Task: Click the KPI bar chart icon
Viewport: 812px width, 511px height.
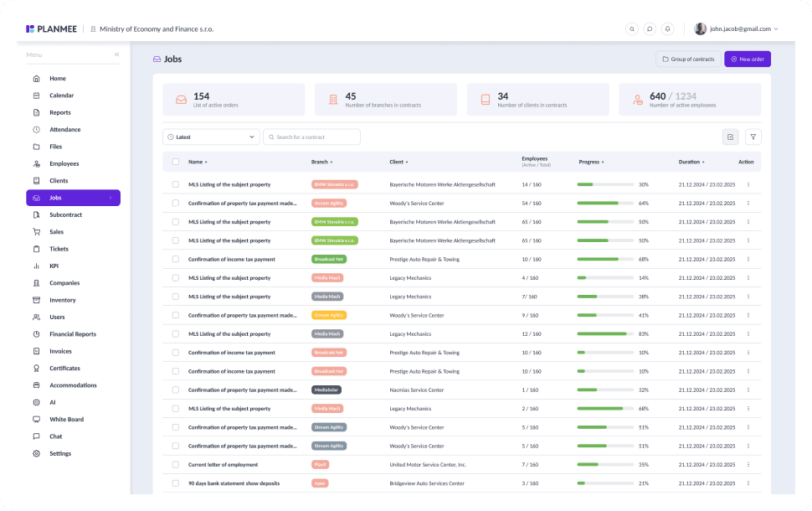Action: click(x=36, y=266)
